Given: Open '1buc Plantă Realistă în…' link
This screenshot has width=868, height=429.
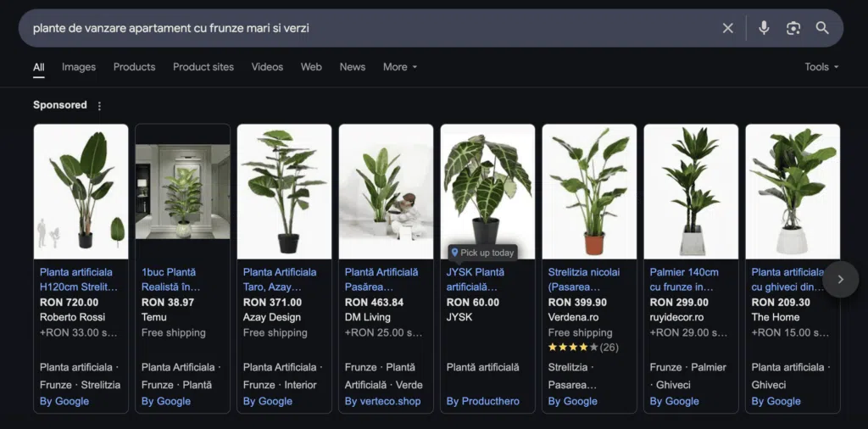Looking at the screenshot, I should pyautogui.click(x=171, y=280).
